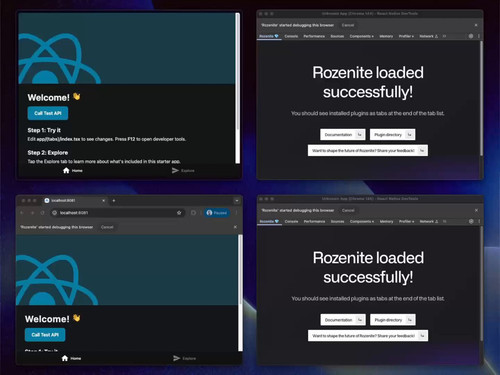Open the Console tab in the upper DevTools window
500x375 pixels.
291,36
